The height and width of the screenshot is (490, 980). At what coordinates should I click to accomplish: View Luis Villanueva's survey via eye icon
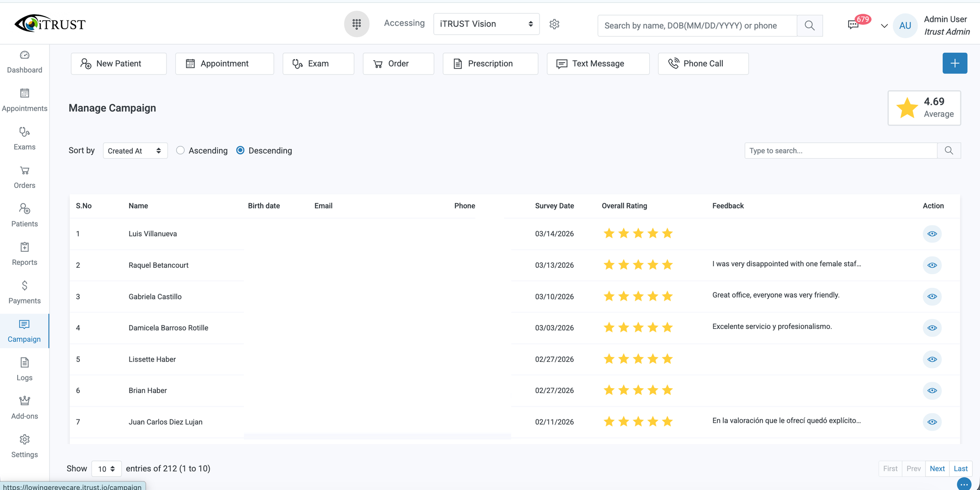[932, 234]
